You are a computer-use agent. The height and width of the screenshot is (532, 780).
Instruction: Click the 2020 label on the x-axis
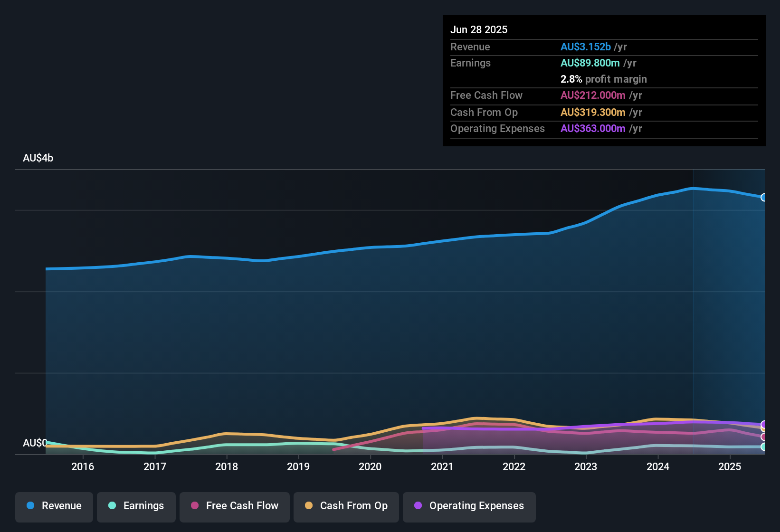pyautogui.click(x=371, y=466)
